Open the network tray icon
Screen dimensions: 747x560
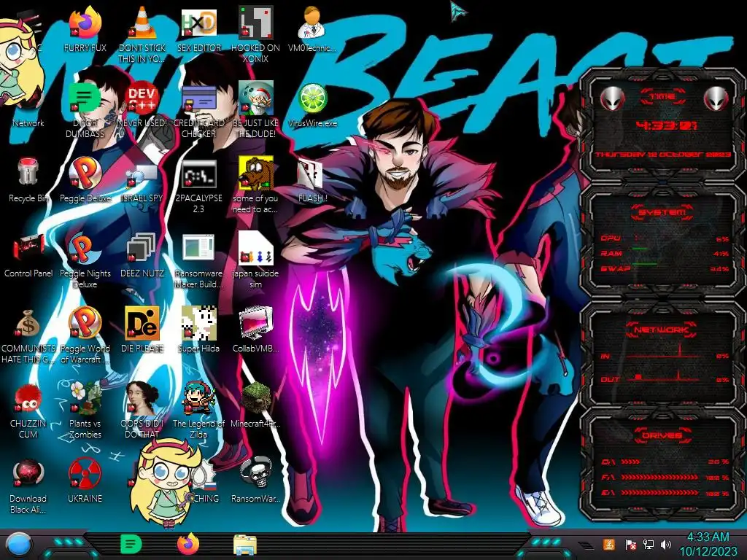tap(649, 544)
